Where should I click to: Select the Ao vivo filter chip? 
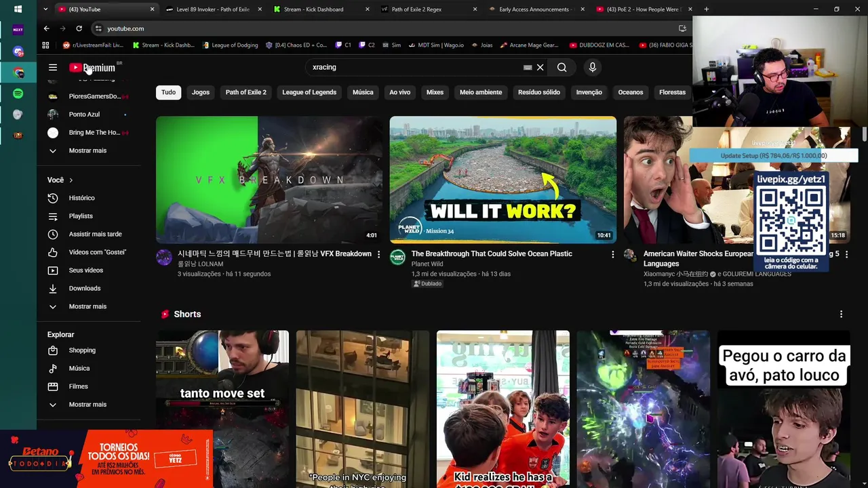click(399, 92)
